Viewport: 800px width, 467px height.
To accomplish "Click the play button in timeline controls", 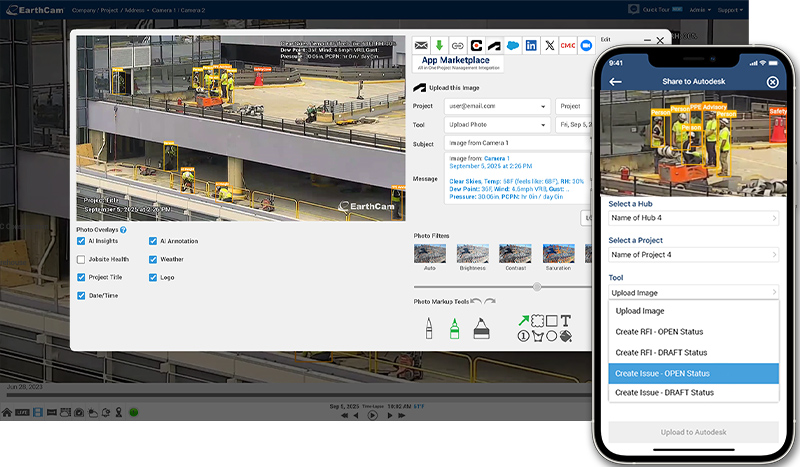I will (372, 415).
